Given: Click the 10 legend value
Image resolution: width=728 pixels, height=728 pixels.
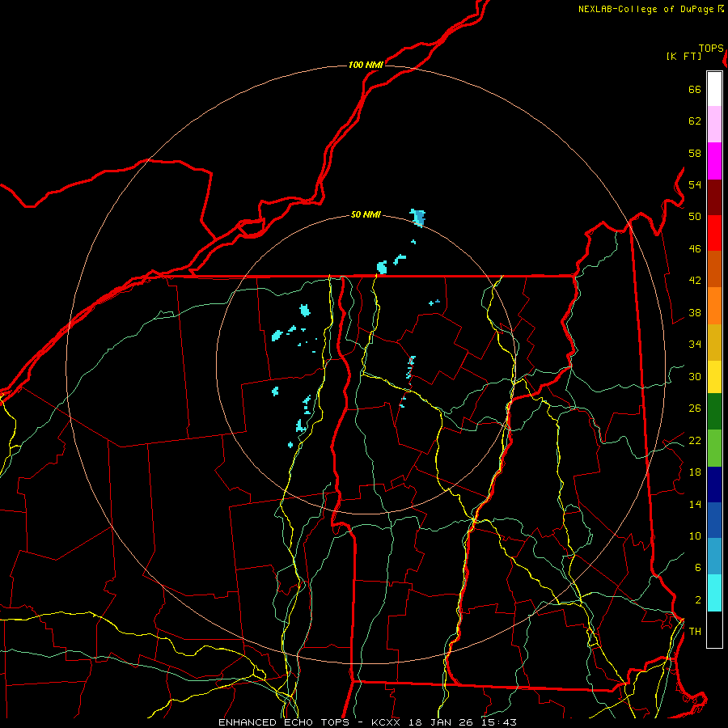Looking at the screenshot, I should tap(695, 536).
